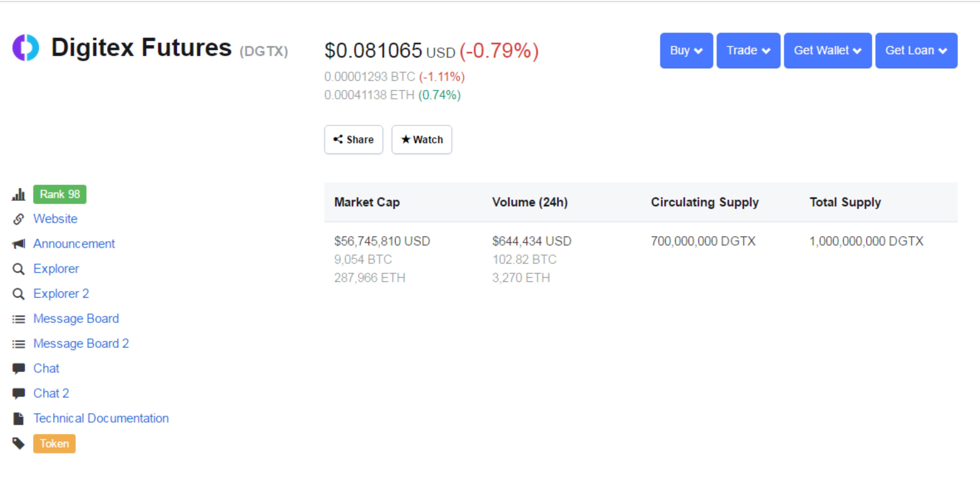Click the tag icon beside Token
The width and height of the screenshot is (980, 480).
click(18, 443)
